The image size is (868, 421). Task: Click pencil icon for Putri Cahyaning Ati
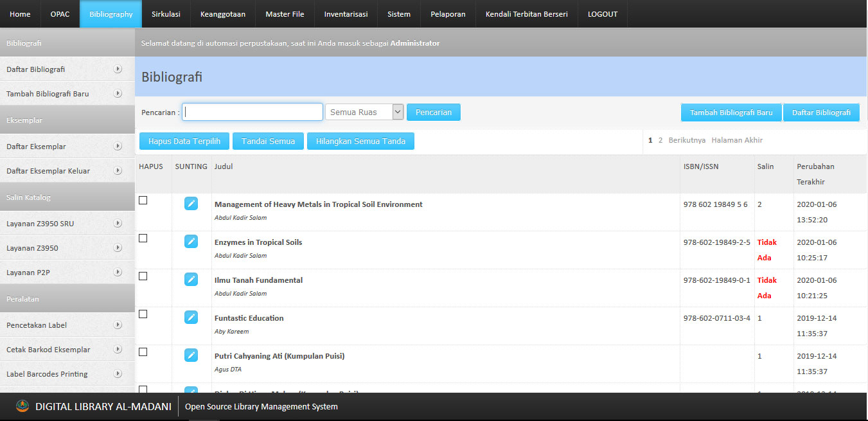[191, 355]
